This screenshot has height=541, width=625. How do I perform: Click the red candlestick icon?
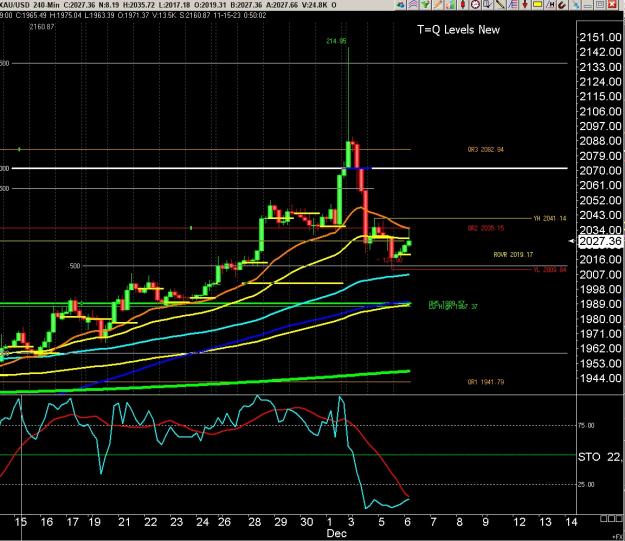coord(463,5)
